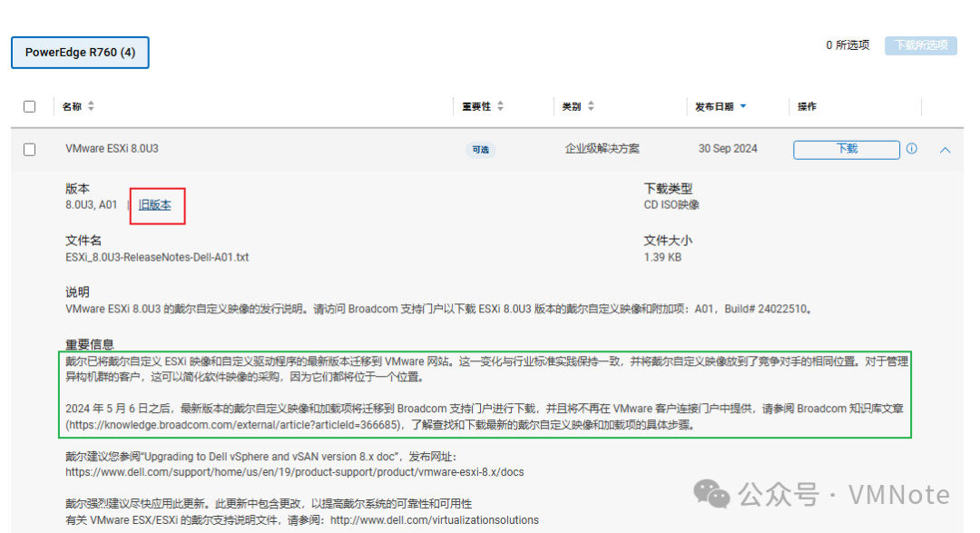
Task: Tick the select-all checkbox in header
Action: [29, 106]
